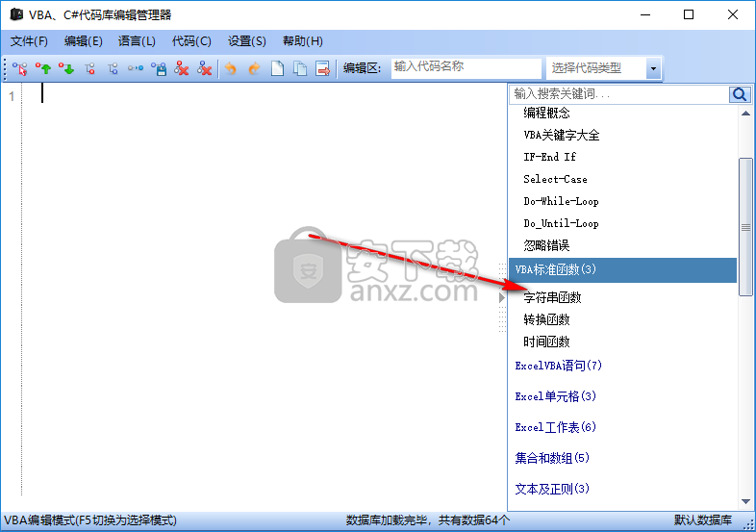This screenshot has width=756, height=532.
Task: Expand the 文本及正则(3) category
Action: click(552, 489)
